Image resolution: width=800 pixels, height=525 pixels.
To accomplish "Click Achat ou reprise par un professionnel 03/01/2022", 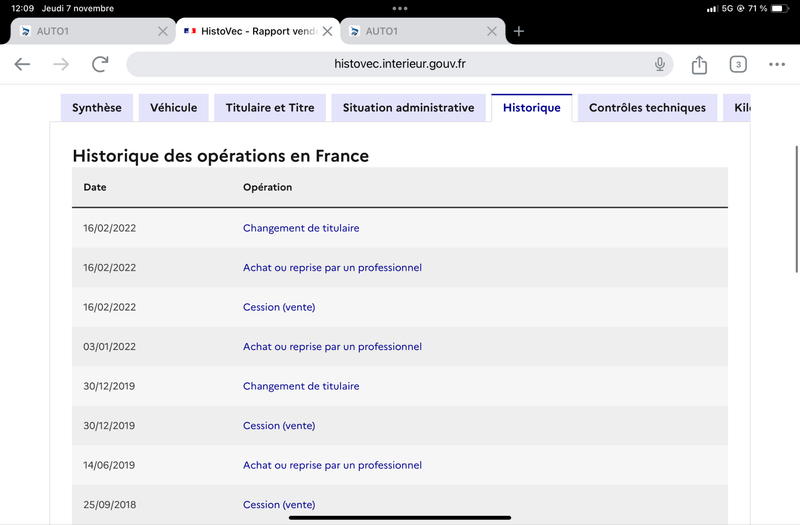I will click(332, 346).
